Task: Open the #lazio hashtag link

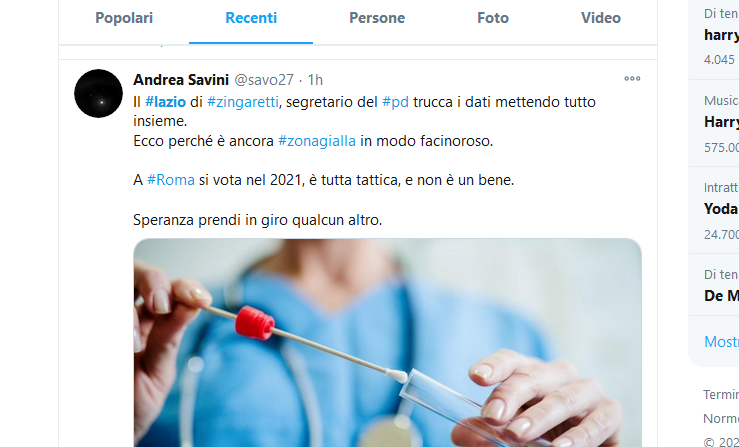Action: (x=165, y=102)
